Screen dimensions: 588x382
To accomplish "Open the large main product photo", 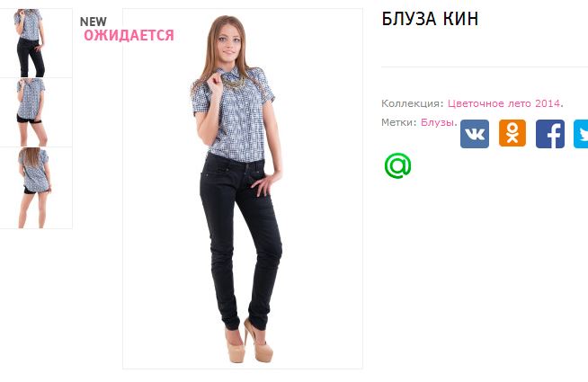I will click(x=243, y=189).
